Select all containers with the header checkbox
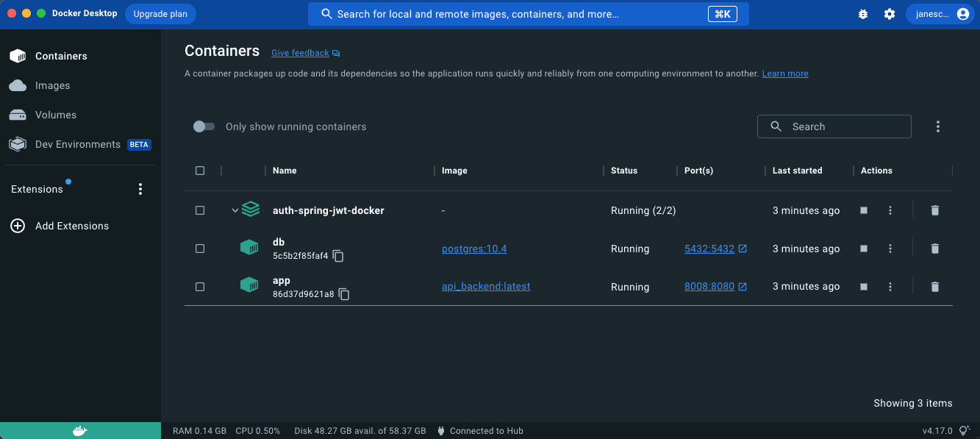This screenshot has width=980, height=439. (x=200, y=170)
